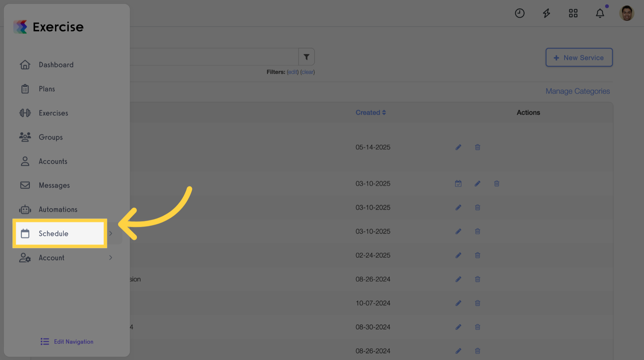The width and height of the screenshot is (644, 360).
Task: Clear the filters via clear link
Action: pyautogui.click(x=307, y=72)
